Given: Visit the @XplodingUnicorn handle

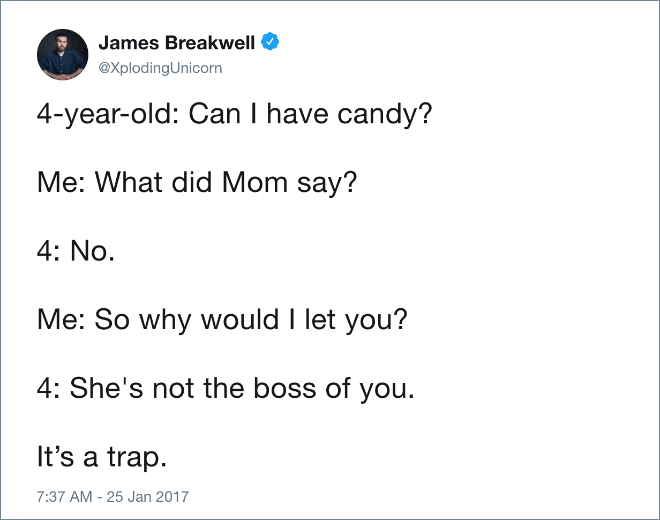Looking at the screenshot, I should [x=160, y=68].
